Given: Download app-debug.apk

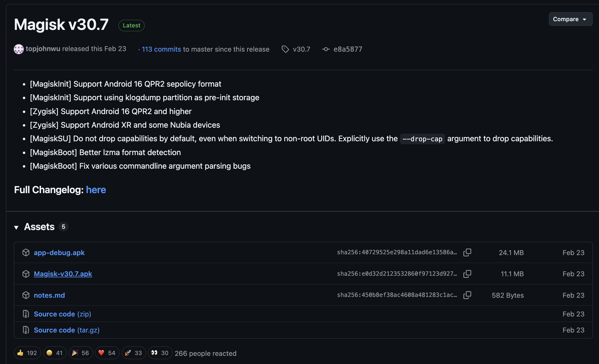Looking at the screenshot, I should click(59, 253).
